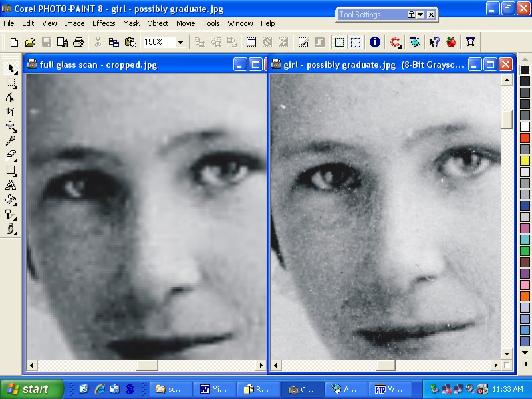
Task: Click the Windows Start button
Action: [x=31, y=389]
